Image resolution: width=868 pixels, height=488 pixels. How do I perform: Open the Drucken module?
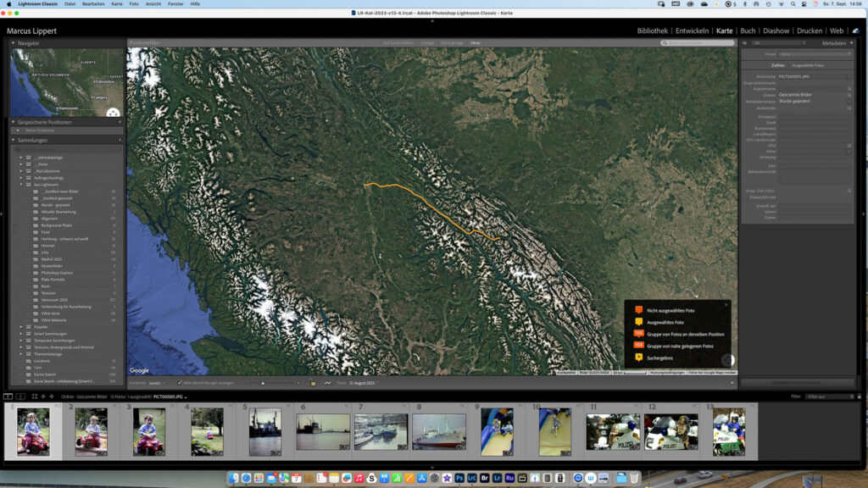[x=810, y=31]
